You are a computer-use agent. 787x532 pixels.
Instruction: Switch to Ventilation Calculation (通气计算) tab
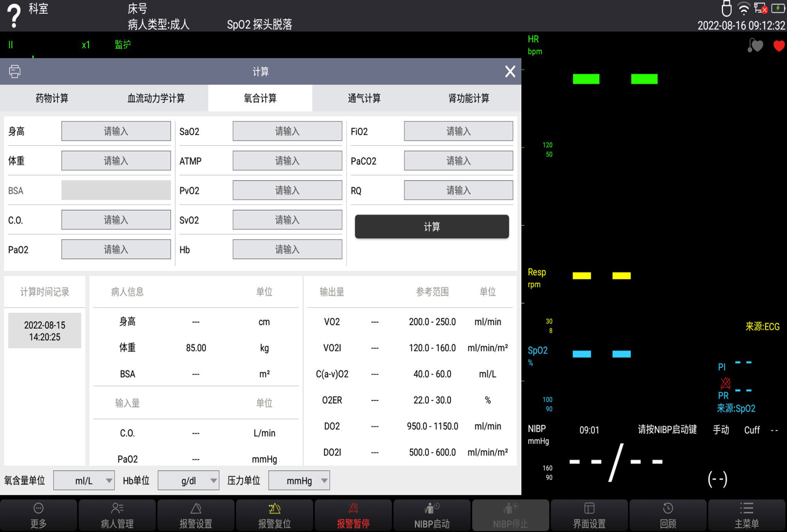pyautogui.click(x=364, y=98)
